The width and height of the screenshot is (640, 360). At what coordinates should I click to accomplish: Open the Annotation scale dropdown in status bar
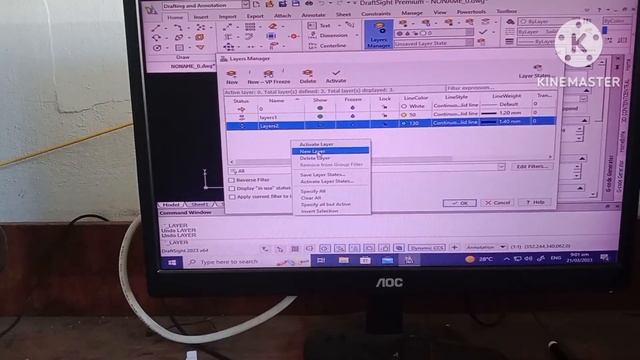(502, 247)
